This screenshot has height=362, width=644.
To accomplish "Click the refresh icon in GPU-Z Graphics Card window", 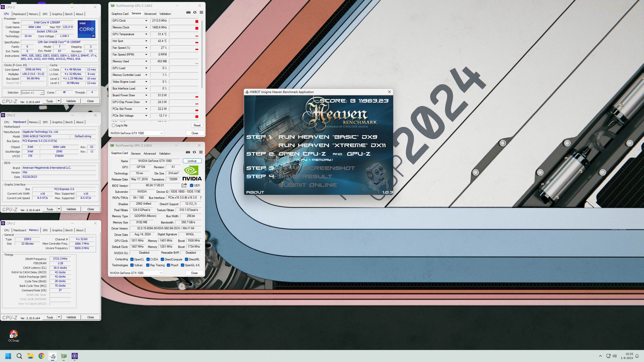I will [194, 152].
